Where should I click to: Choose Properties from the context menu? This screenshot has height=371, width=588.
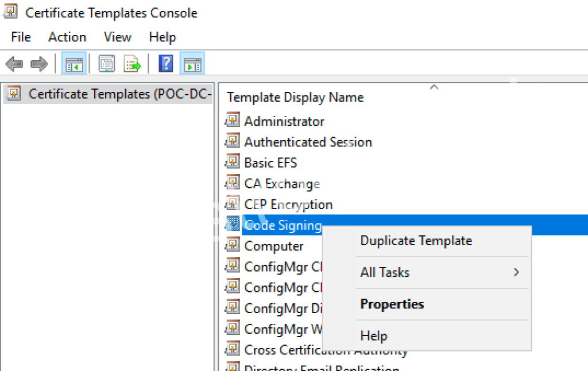tap(392, 304)
